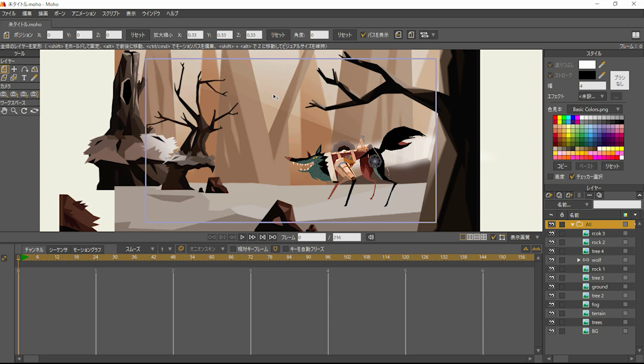This screenshot has width=644, height=364.
Task: Activate the Zoom Workspace magnifier tool
Action: coord(14,111)
